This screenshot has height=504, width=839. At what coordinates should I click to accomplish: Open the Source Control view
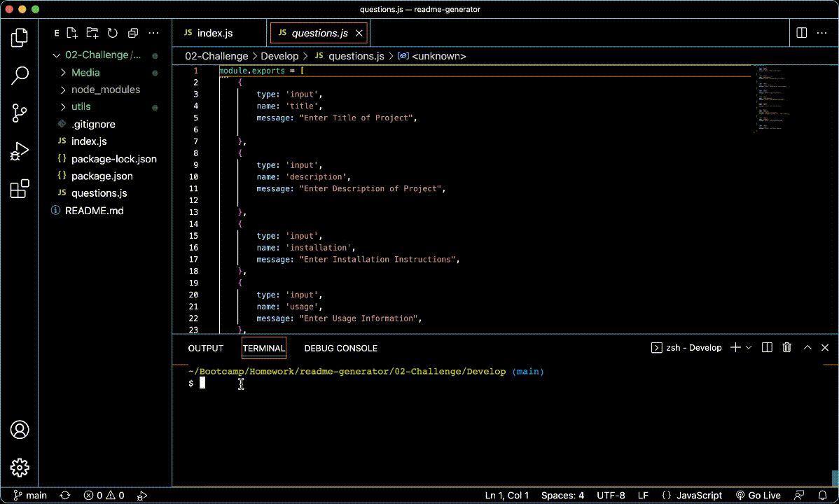coord(20,113)
